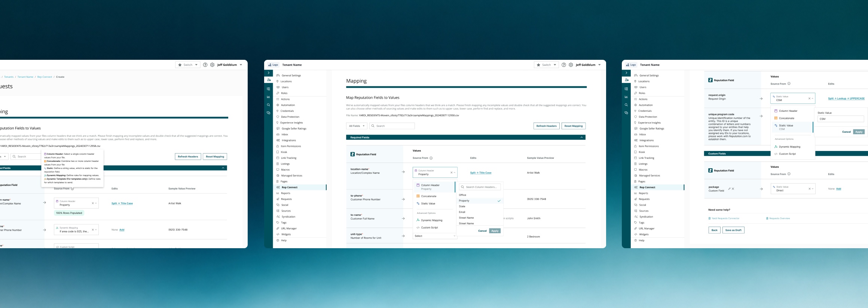Viewport: 868px width, 308px height.
Task: Expand teal sidebar arrow in middle window
Action: click(x=268, y=73)
